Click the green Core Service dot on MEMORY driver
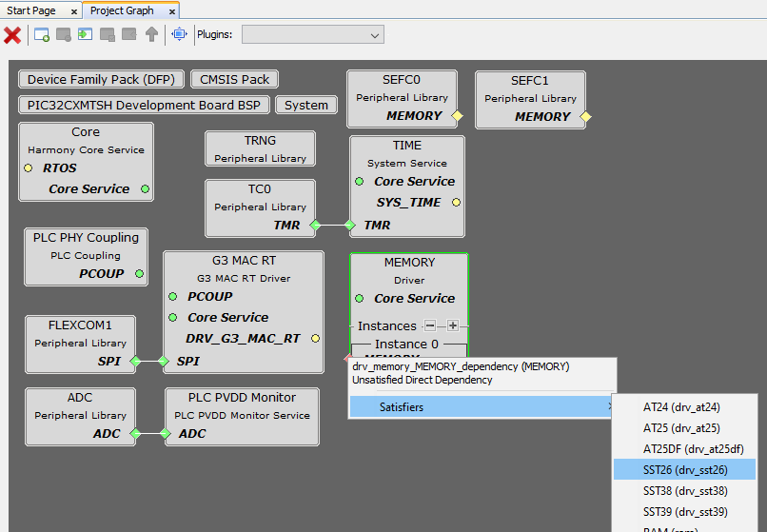Viewport: 767px width, 532px height. [360, 299]
